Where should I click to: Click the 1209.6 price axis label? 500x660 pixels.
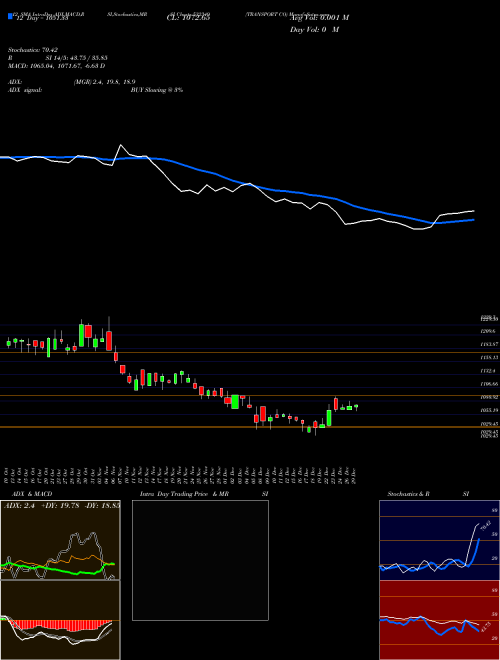point(487,332)
